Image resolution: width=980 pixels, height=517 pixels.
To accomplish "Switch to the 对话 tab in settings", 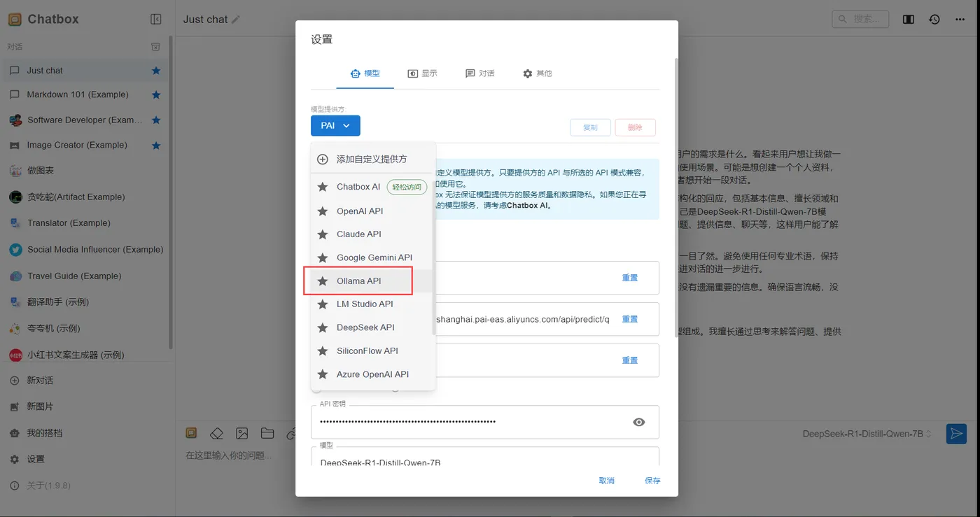I will click(480, 73).
